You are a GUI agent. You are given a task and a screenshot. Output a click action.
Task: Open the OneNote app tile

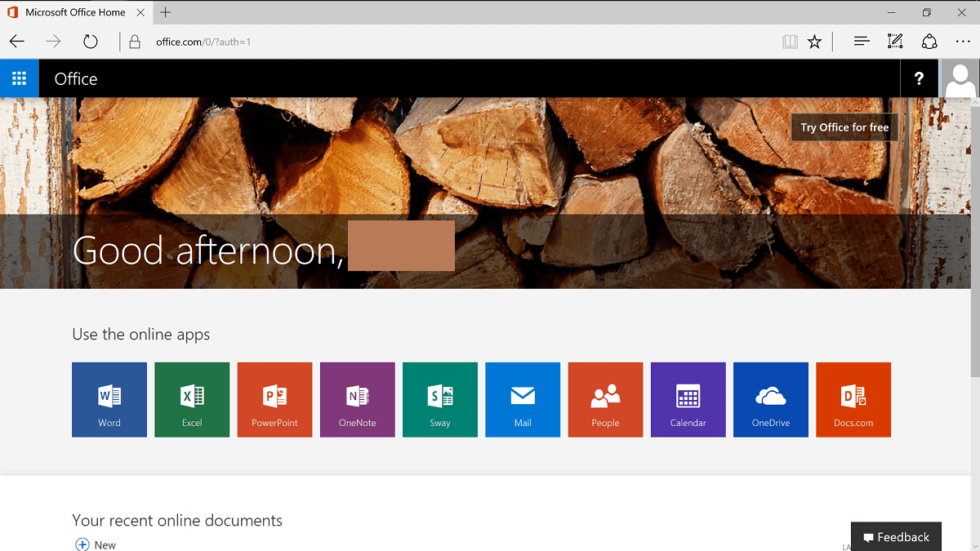358,400
